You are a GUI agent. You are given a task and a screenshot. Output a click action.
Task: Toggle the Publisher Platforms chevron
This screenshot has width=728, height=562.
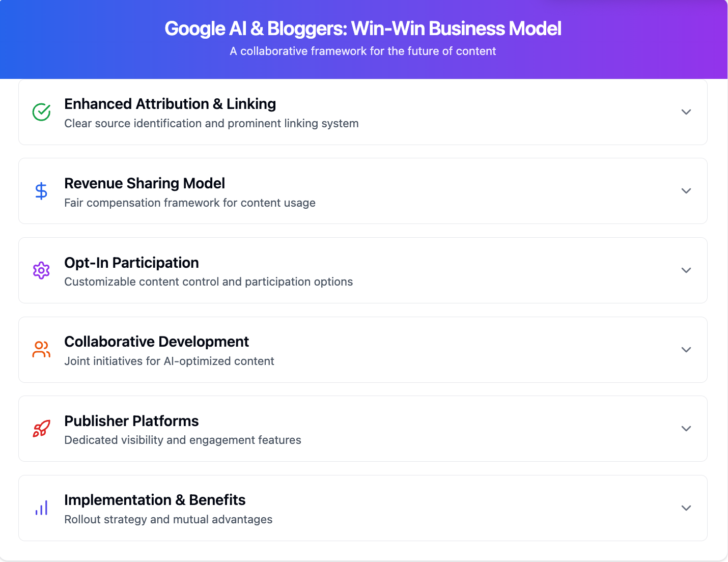[x=686, y=429]
